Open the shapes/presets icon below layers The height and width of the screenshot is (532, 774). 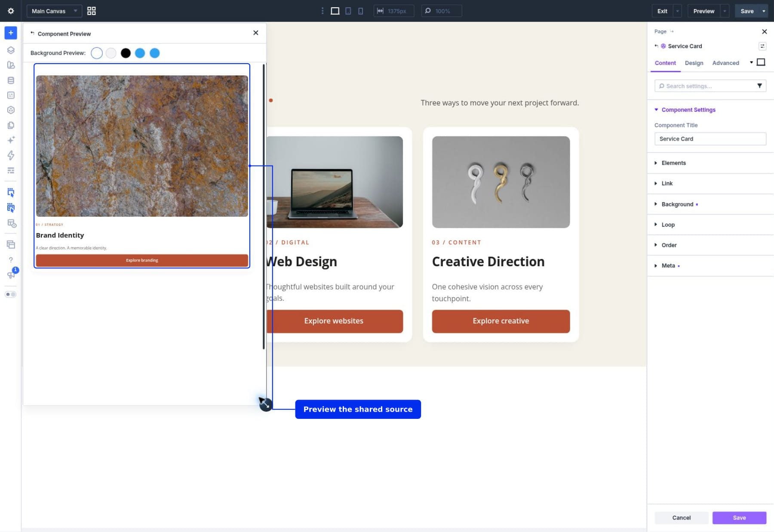pos(11,65)
